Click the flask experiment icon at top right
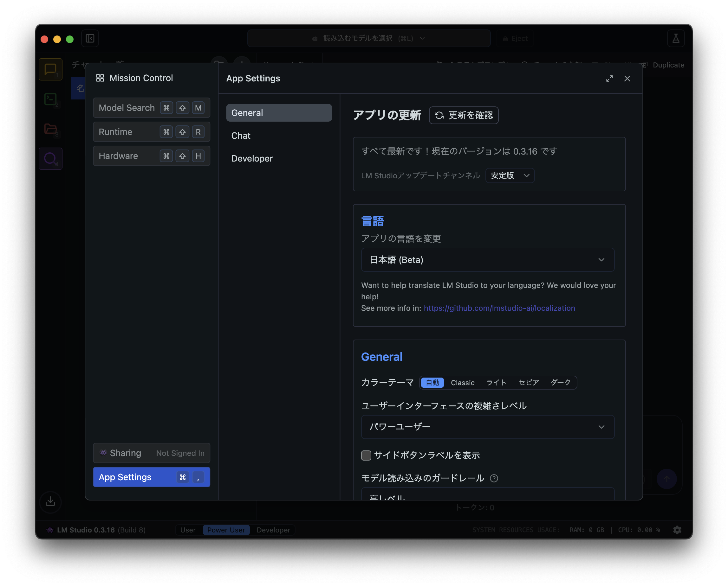 coord(675,38)
